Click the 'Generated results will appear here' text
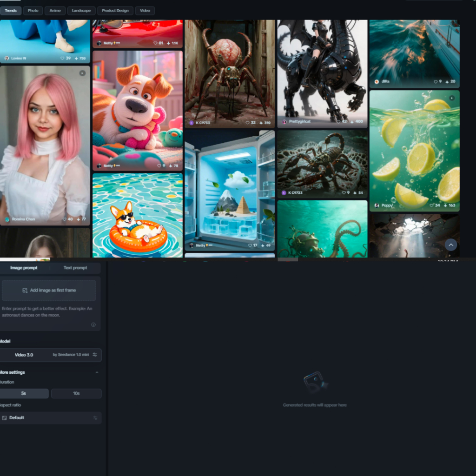 click(315, 405)
